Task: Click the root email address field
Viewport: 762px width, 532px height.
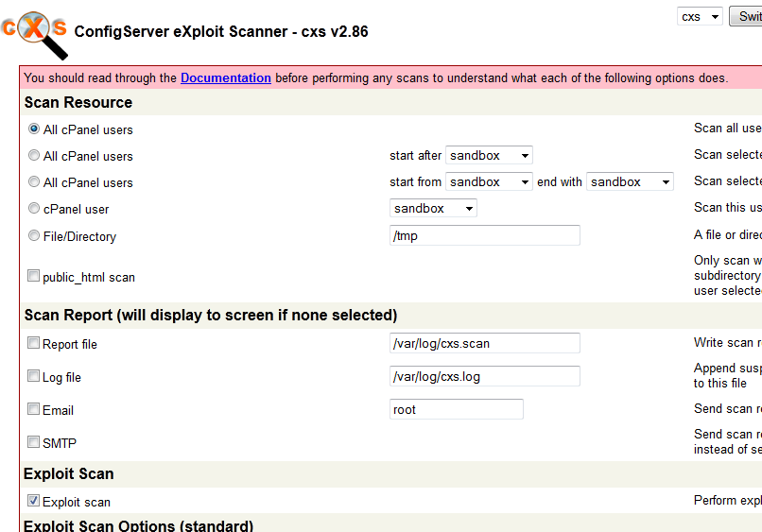Action: click(457, 409)
